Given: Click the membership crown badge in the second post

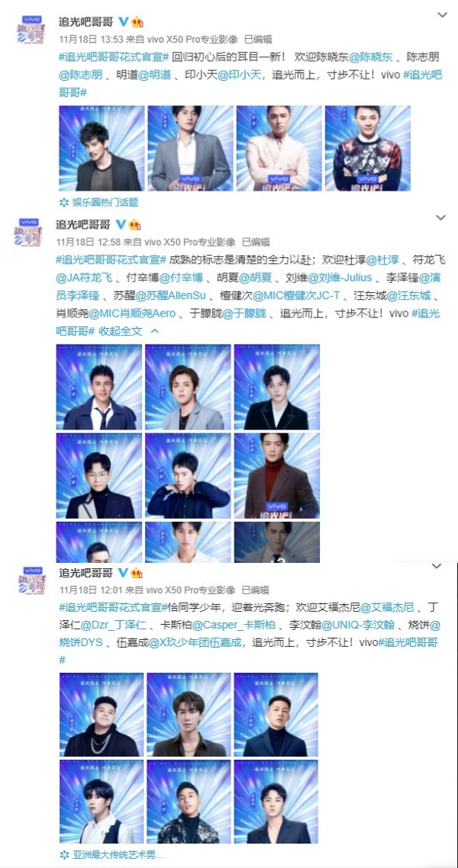Looking at the screenshot, I should (x=134, y=225).
